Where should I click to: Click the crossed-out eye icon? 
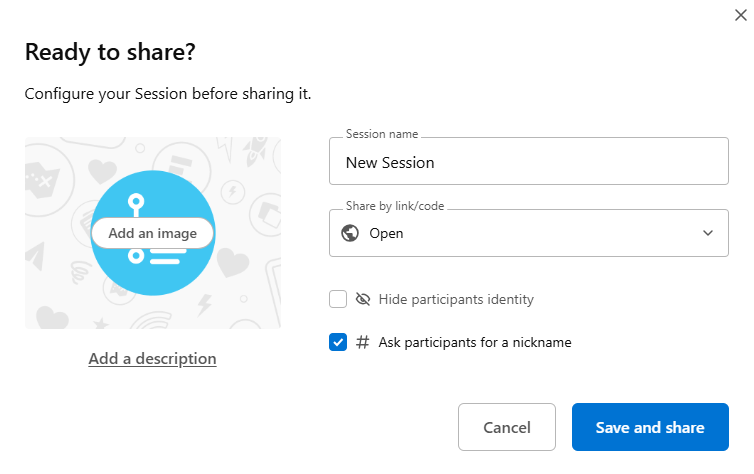(363, 299)
